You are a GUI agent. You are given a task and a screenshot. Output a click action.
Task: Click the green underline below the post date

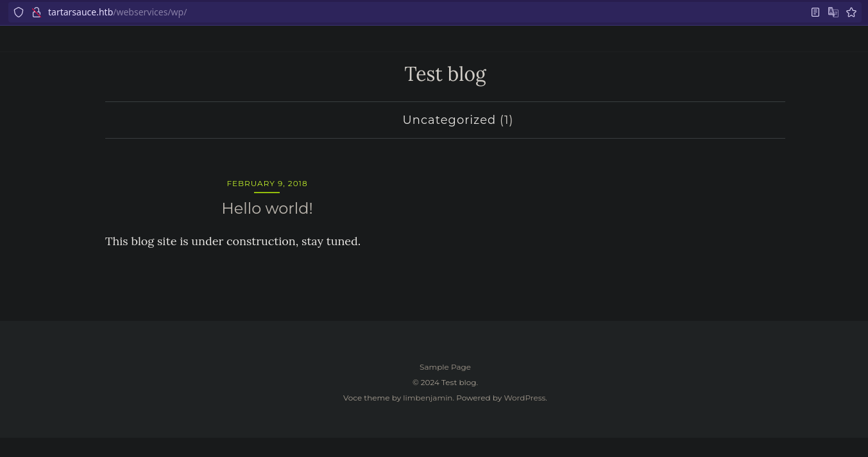[x=267, y=192]
